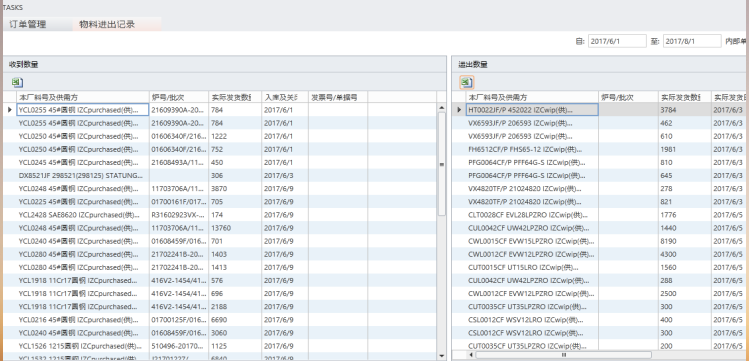Click the right table quantity 278

click(x=685, y=189)
